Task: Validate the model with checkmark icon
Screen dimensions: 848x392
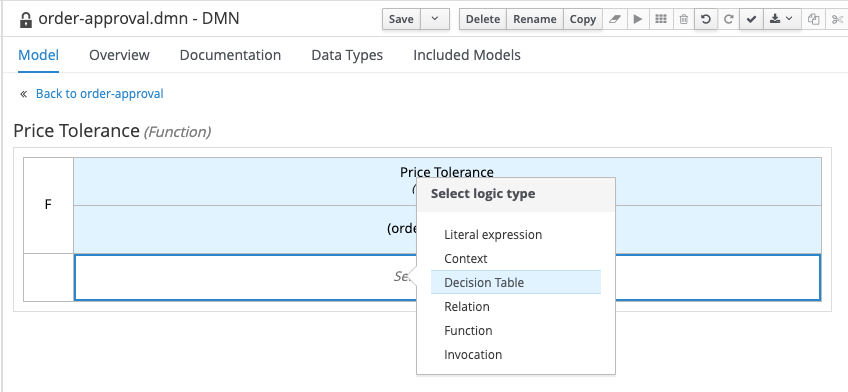Action: click(751, 19)
